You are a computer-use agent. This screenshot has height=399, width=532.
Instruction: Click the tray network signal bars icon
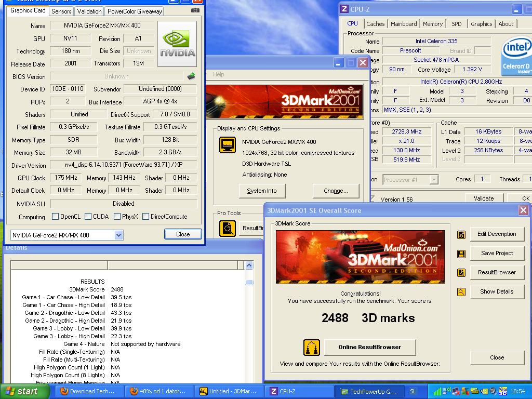[x=437, y=392]
